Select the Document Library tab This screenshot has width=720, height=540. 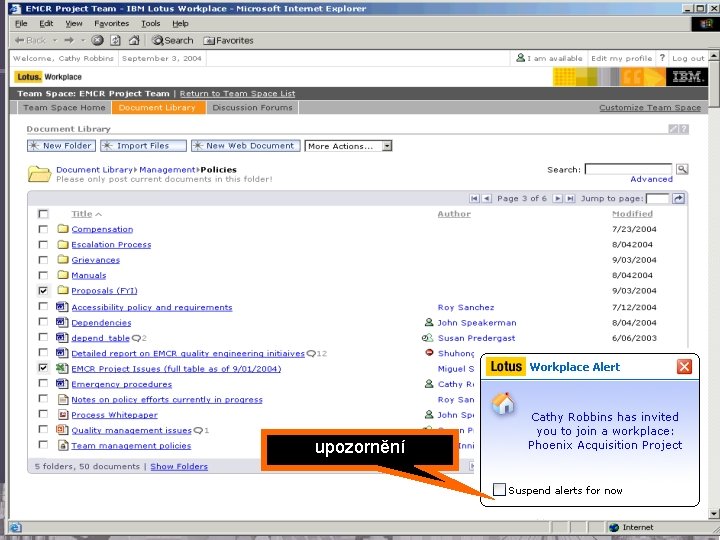(x=157, y=107)
